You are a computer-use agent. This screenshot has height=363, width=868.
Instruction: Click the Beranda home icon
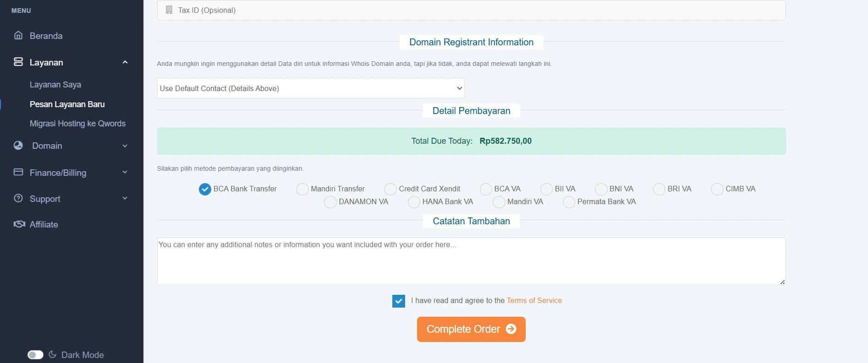click(x=18, y=35)
